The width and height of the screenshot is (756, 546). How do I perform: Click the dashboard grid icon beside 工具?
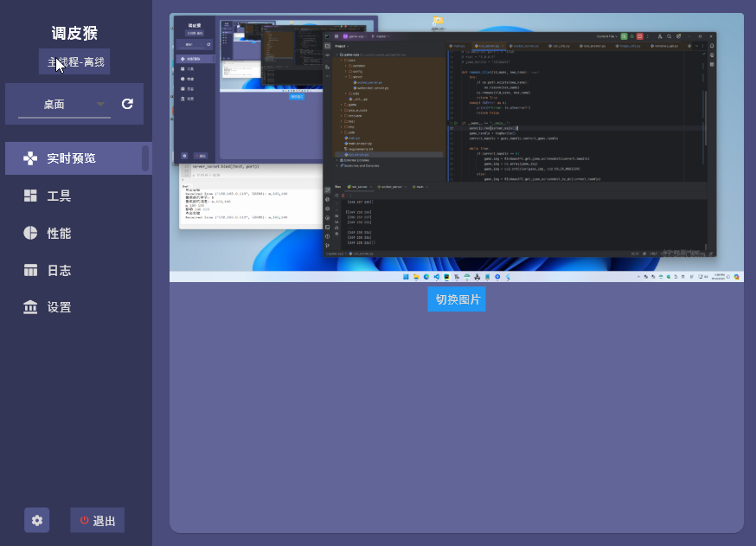click(x=30, y=196)
